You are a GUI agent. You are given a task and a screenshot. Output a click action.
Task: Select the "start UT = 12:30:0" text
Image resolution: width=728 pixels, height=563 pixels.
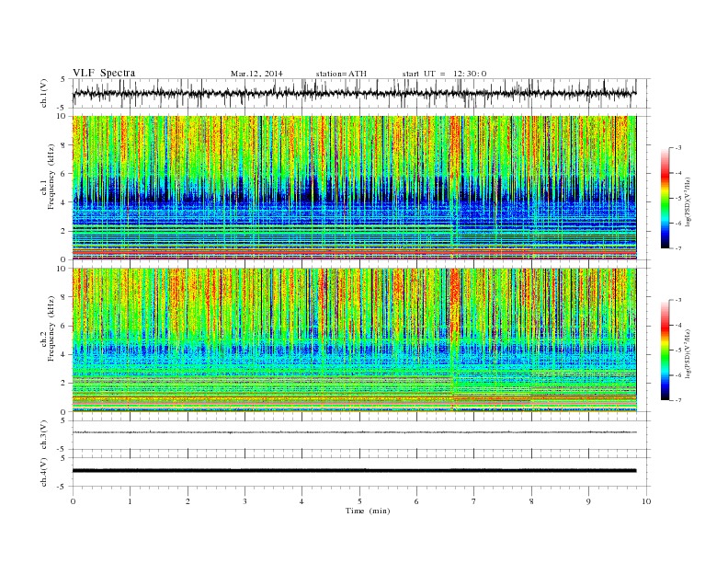pyautogui.click(x=444, y=74)
